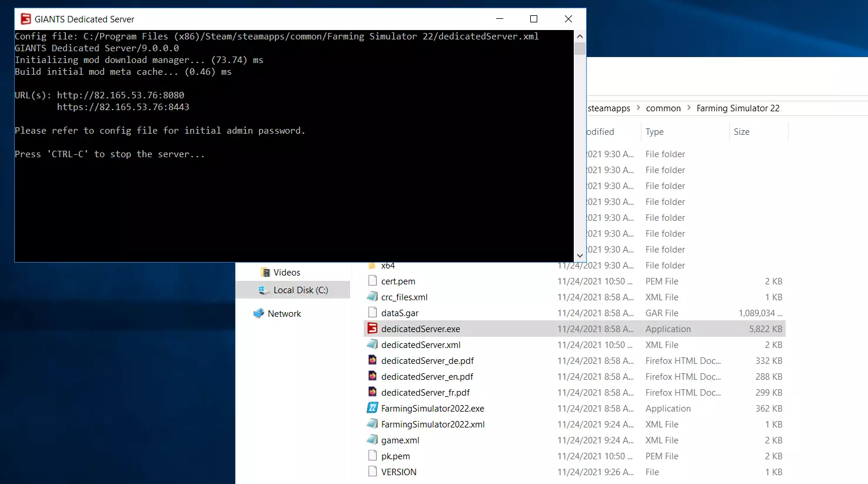Click console scrollbar down arrow
Screen dimensions: 868x484
click(580, 256)
